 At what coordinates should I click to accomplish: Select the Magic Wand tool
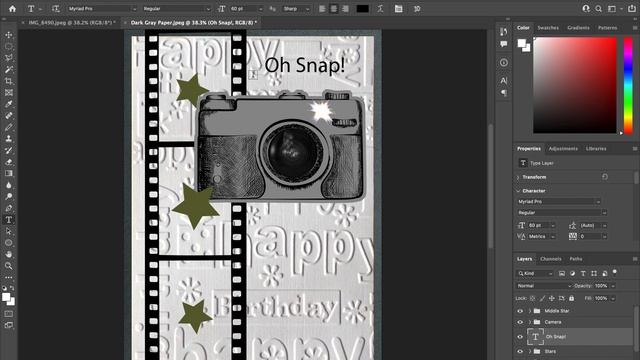click(x=9, y=69)
